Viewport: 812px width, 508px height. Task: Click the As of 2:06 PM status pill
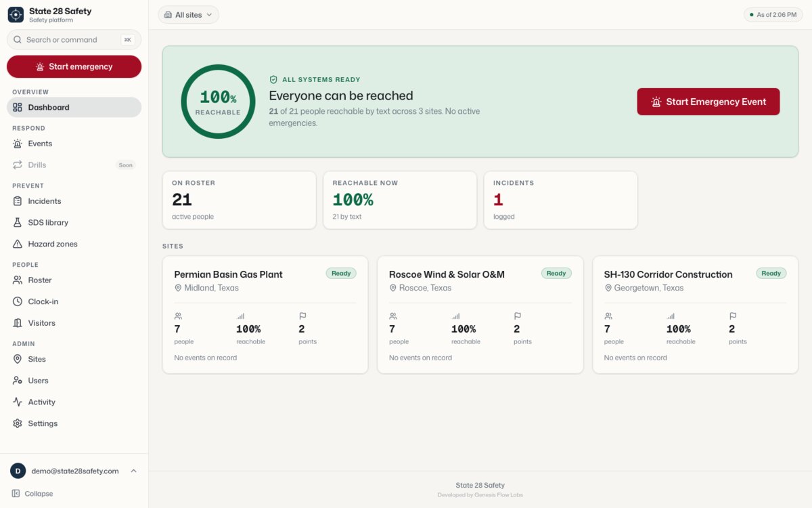(773, 14)
